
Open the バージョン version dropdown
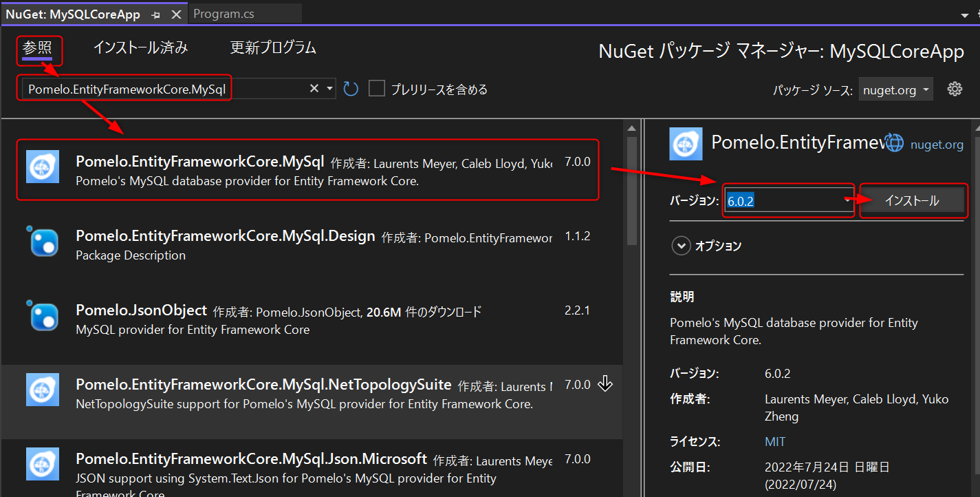(846, 200)
